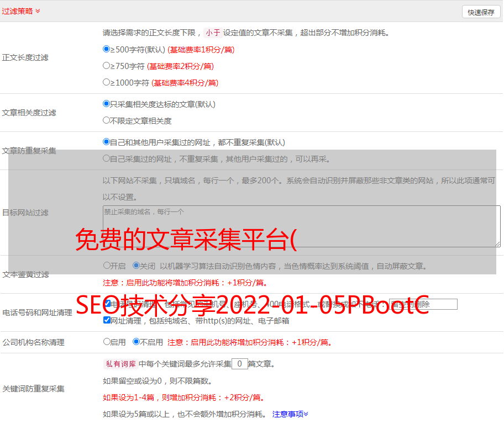504x424 pixels.
Task: Click the red 注意 warning beside 不启用
Action: tap(250, 342)
